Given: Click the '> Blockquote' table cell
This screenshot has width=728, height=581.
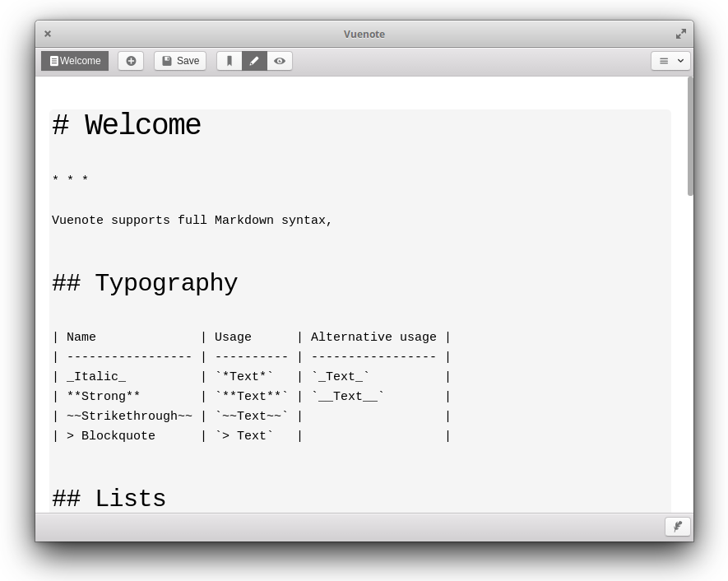Looking at the screenshot, I should (111, 435).
